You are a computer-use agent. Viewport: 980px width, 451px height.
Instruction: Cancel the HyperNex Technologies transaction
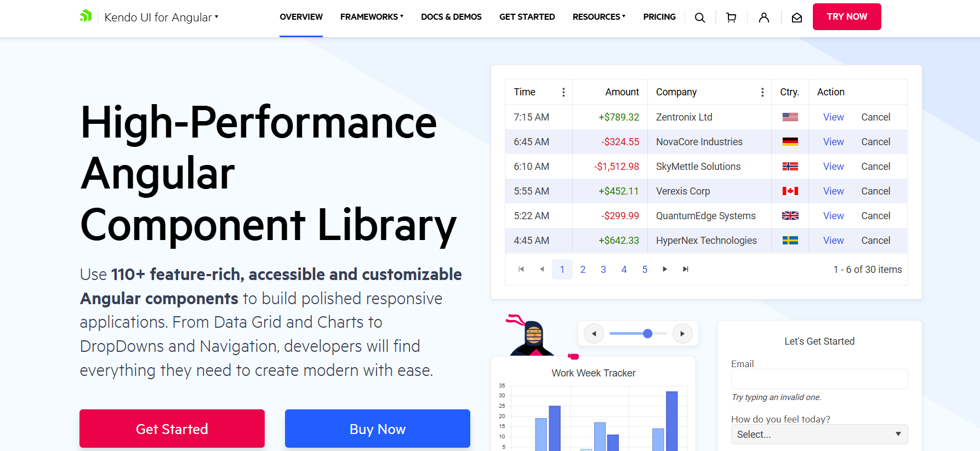point(876,241)
